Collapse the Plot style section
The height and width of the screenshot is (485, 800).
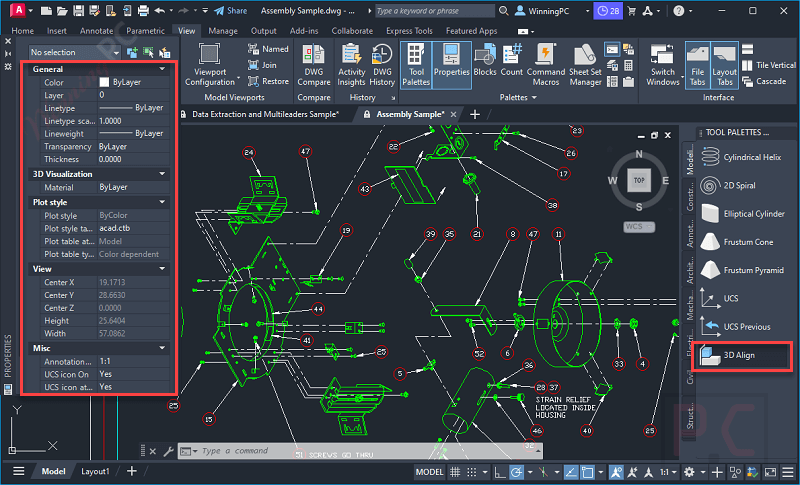pyautogui.click(x=162, y=202)
